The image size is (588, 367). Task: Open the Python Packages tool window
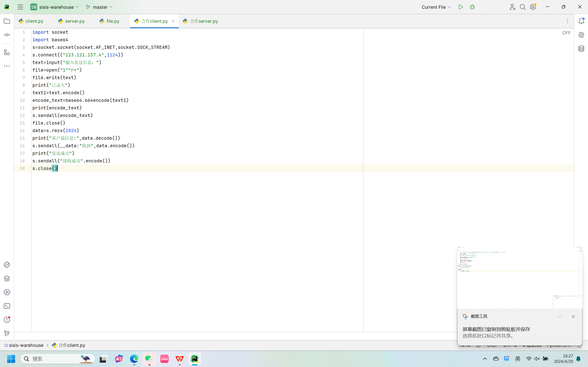(x=7, y=278)
